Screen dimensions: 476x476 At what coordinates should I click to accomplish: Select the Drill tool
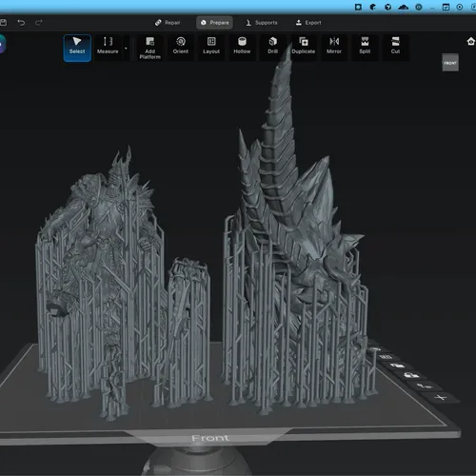[x=273, y=48]
